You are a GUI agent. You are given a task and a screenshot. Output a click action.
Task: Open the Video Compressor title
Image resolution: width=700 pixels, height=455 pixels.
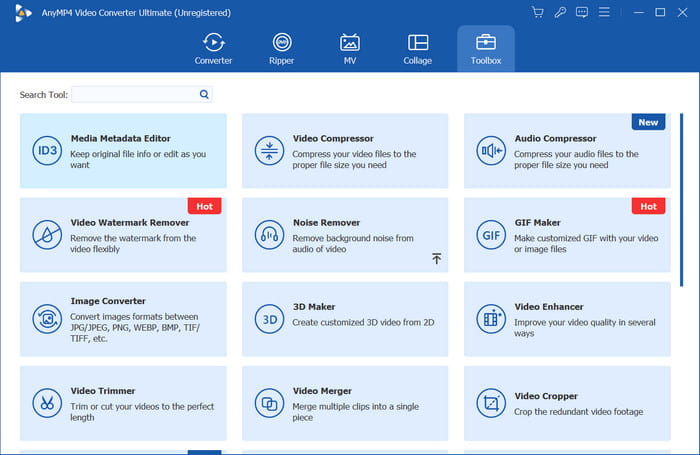pyautogui.click(x=333, y=138)
